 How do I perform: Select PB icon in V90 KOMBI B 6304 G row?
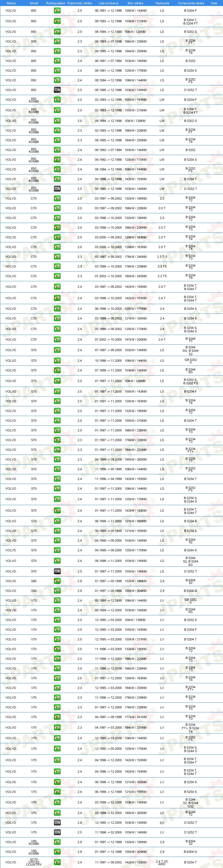tap(57, 852)
